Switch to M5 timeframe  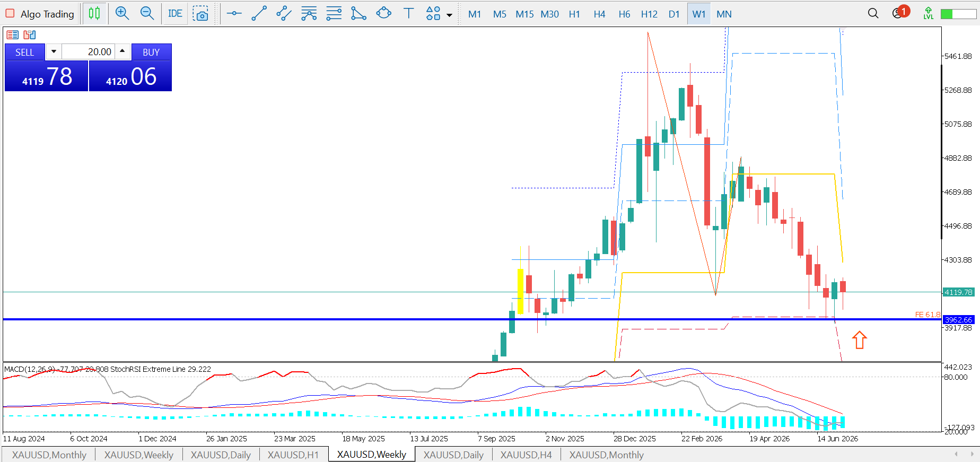pos(500,14)
